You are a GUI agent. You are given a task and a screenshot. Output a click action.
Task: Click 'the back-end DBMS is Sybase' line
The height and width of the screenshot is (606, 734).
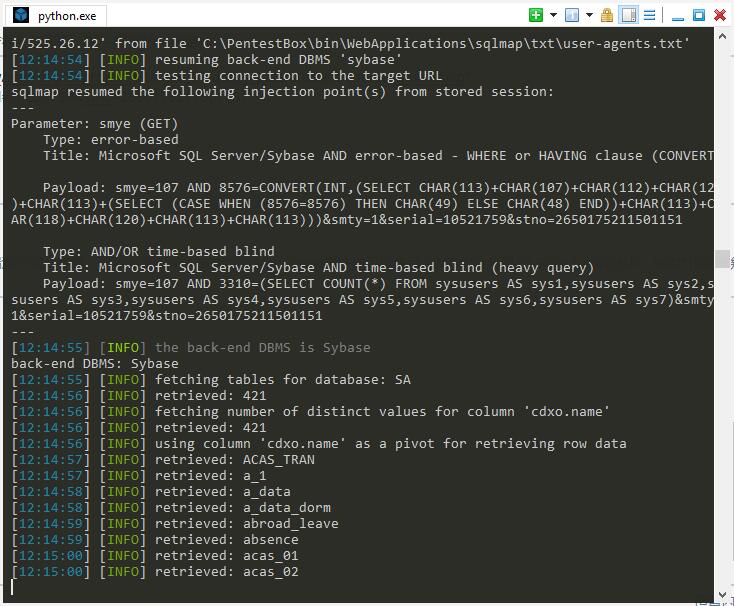coord(191,348)
